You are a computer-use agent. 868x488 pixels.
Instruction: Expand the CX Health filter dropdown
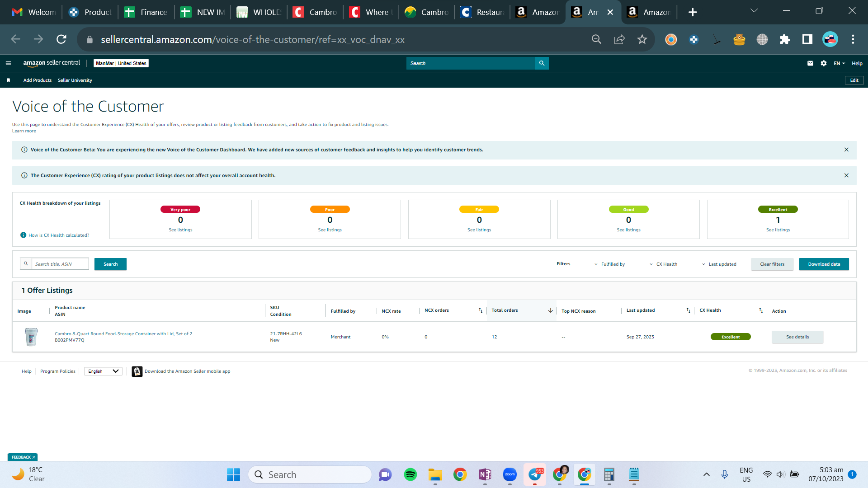[x=664, y=264]
